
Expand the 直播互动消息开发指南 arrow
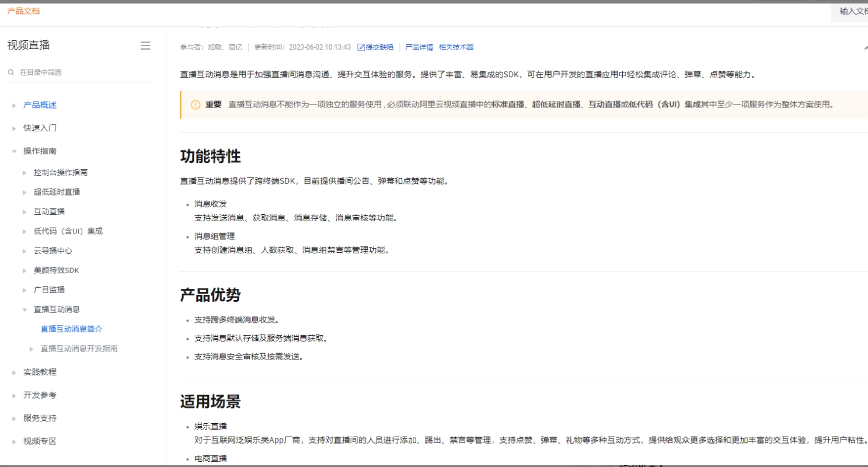[x=32, y=349]
